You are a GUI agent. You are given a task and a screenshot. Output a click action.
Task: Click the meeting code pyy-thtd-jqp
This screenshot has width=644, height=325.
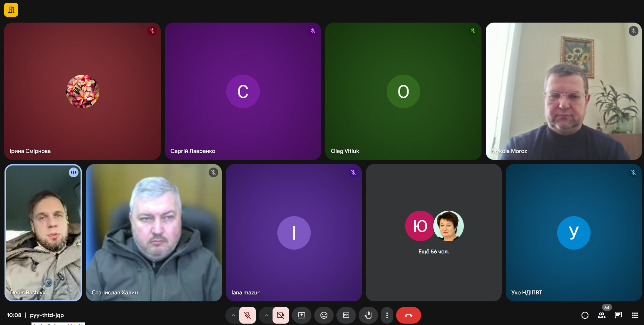coord(47,315)
